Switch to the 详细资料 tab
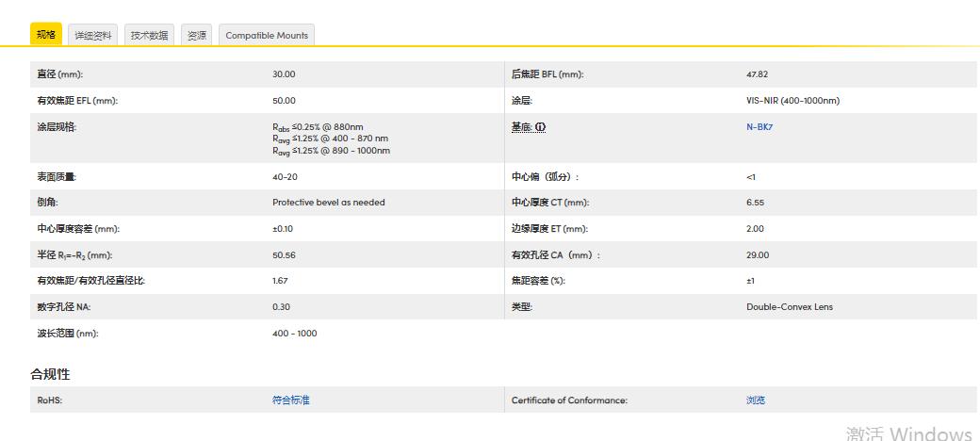This screenshot has width=980, height=441. coord(93,35)
